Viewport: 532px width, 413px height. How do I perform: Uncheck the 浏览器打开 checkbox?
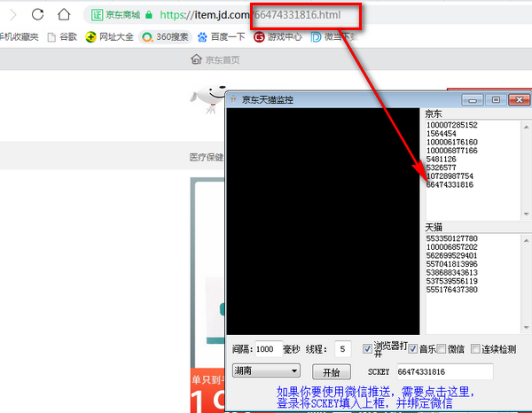coord(367,349)
